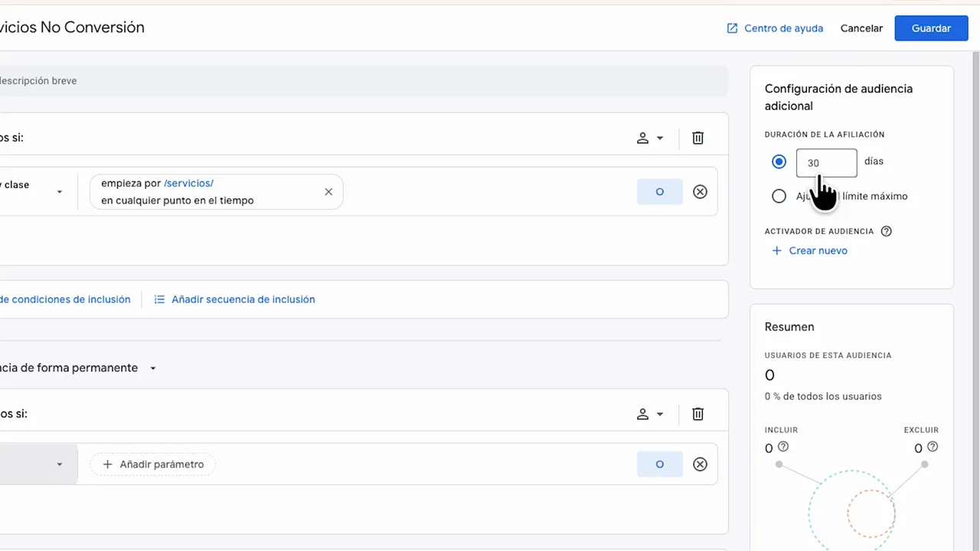Open scope dropdown in exclusion group
Viewport: 980px width, 551px height.
pos(650,414)
